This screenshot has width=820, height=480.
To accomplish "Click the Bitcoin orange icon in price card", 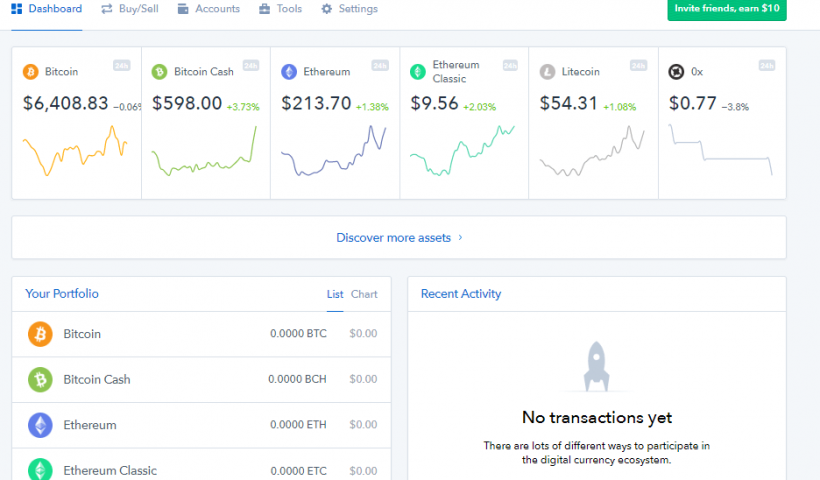I will pyautogui.click(x=30, y=72).
